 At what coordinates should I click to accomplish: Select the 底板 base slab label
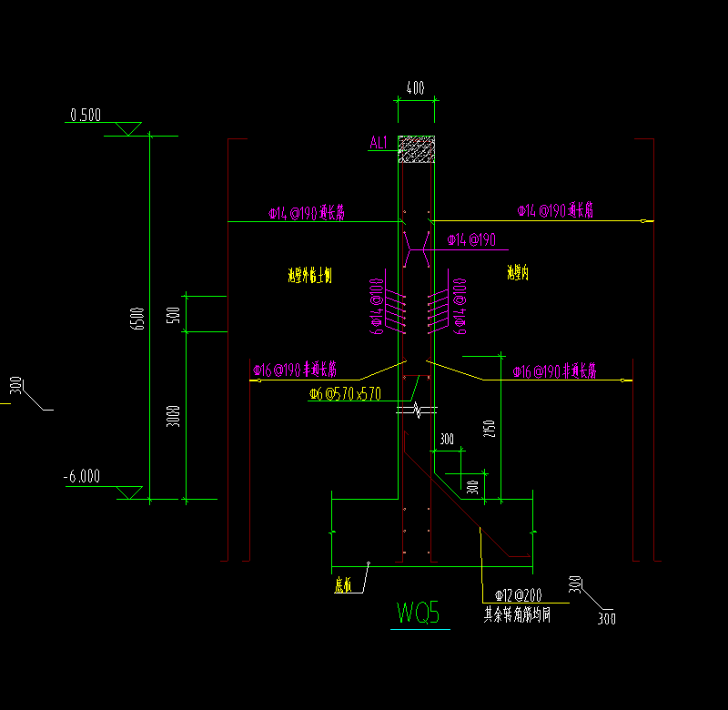343,585
